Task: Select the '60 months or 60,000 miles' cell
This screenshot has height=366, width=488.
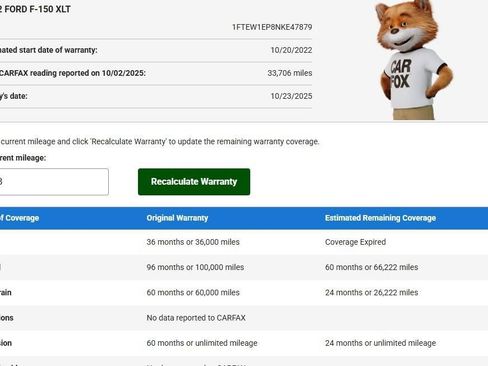Action: [193, 292]
